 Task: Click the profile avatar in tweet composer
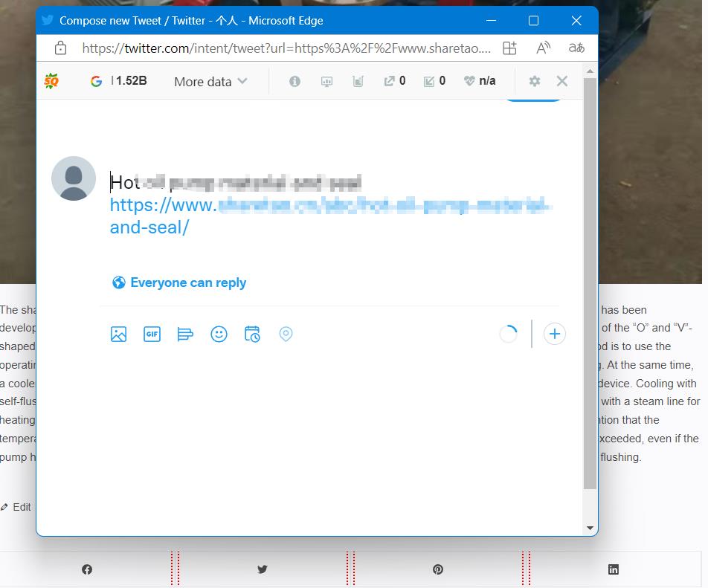tap(74, 178)
